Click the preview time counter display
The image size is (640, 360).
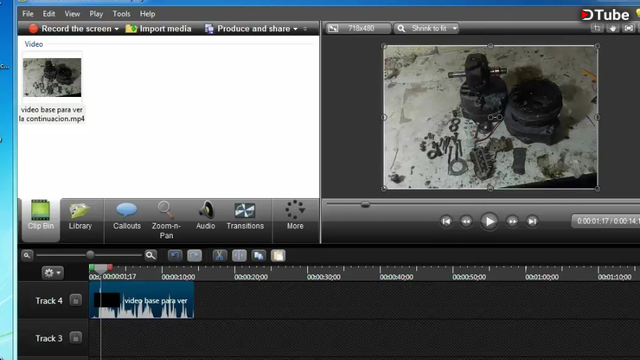606,221
